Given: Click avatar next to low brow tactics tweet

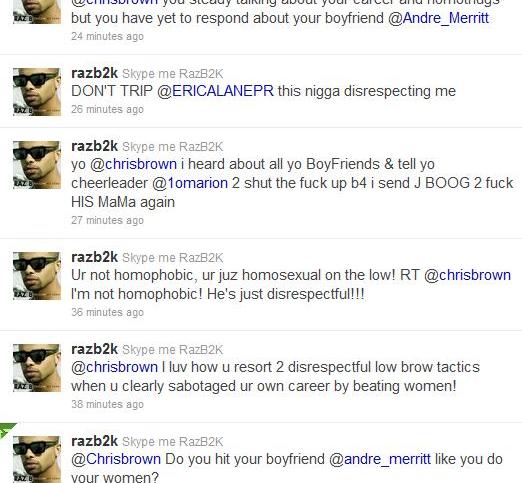Looking at the screenshot, I should pos(37,368).
